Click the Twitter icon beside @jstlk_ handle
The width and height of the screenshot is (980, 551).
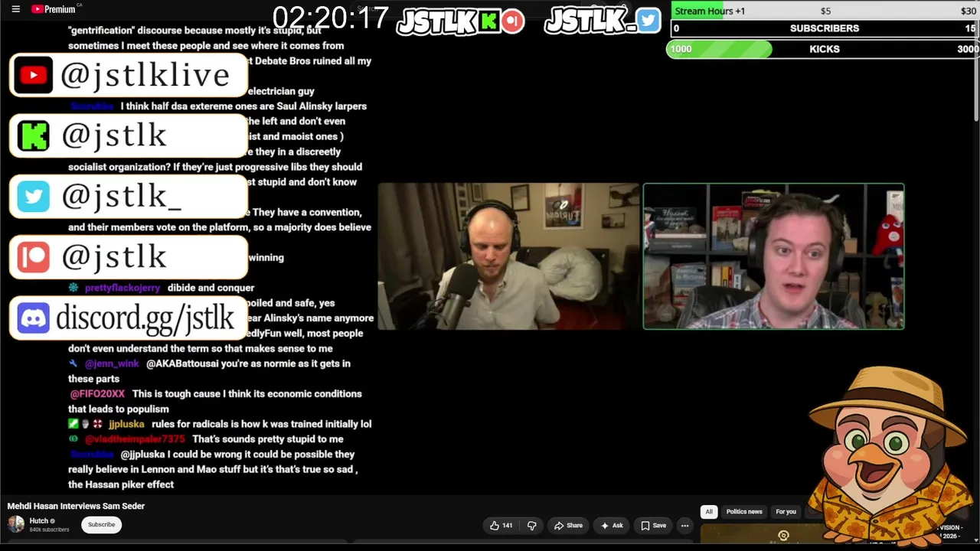point(33,197)
